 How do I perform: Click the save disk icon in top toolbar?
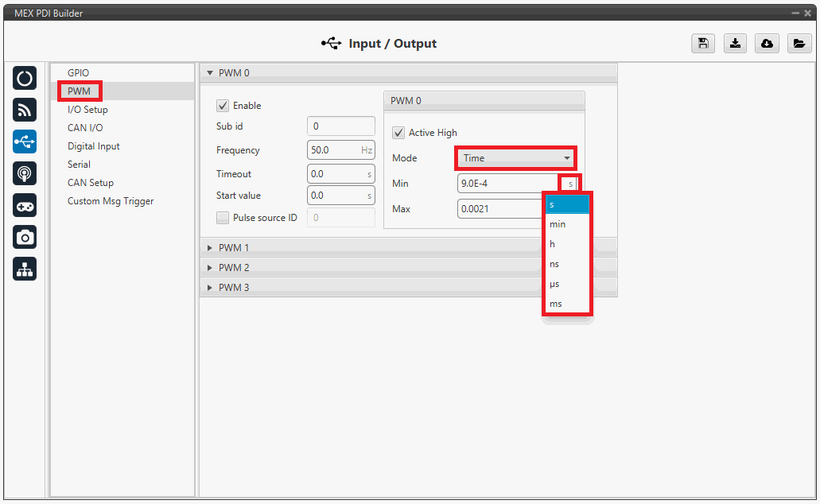click(702, 44)
